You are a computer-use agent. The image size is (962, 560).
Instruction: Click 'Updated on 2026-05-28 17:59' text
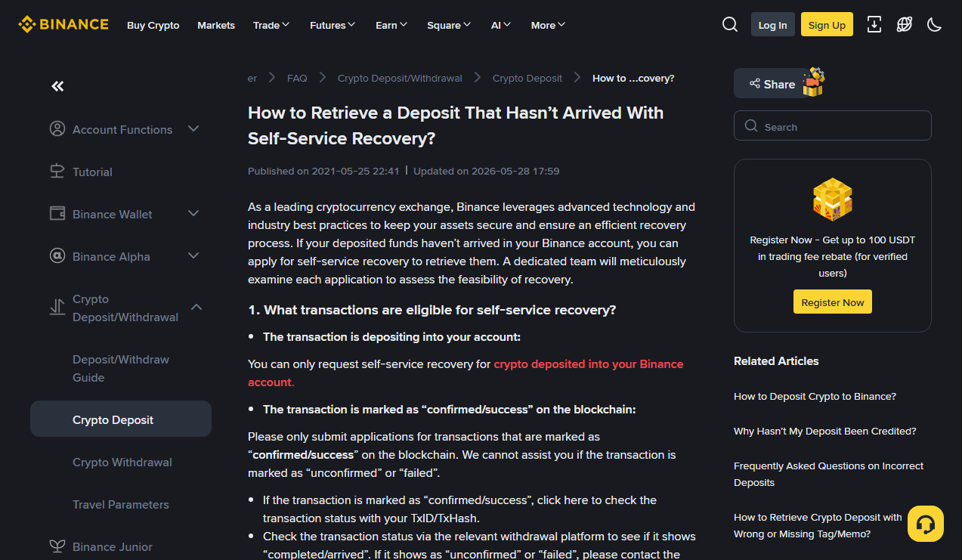(x=487, y=171)
